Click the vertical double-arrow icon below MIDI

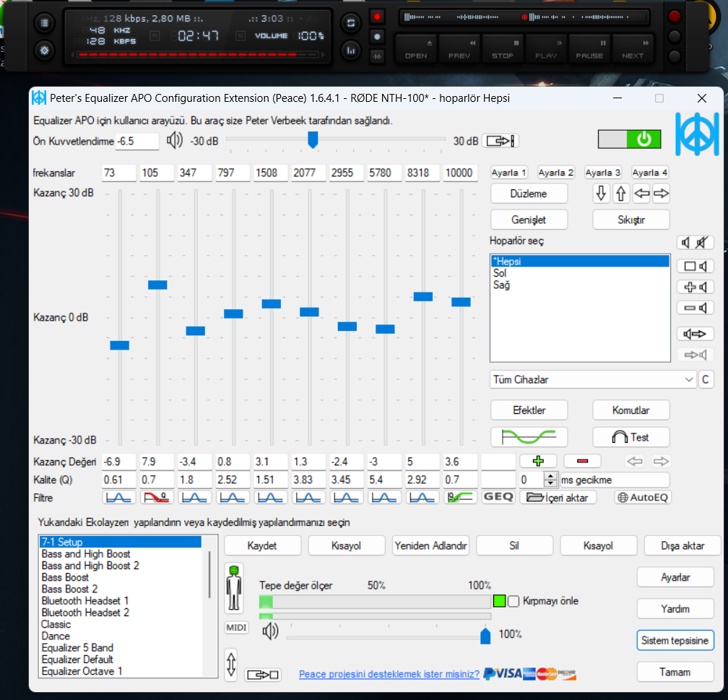point(231,665)
